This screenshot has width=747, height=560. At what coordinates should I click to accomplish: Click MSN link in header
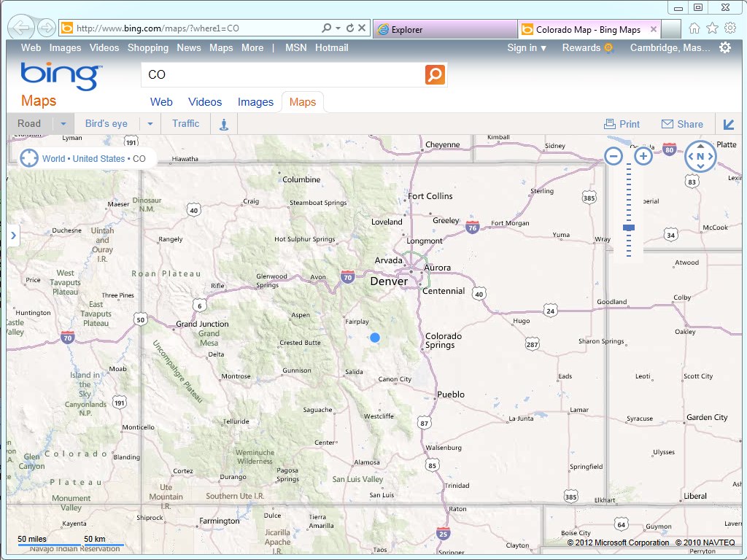tap(296, 47)
